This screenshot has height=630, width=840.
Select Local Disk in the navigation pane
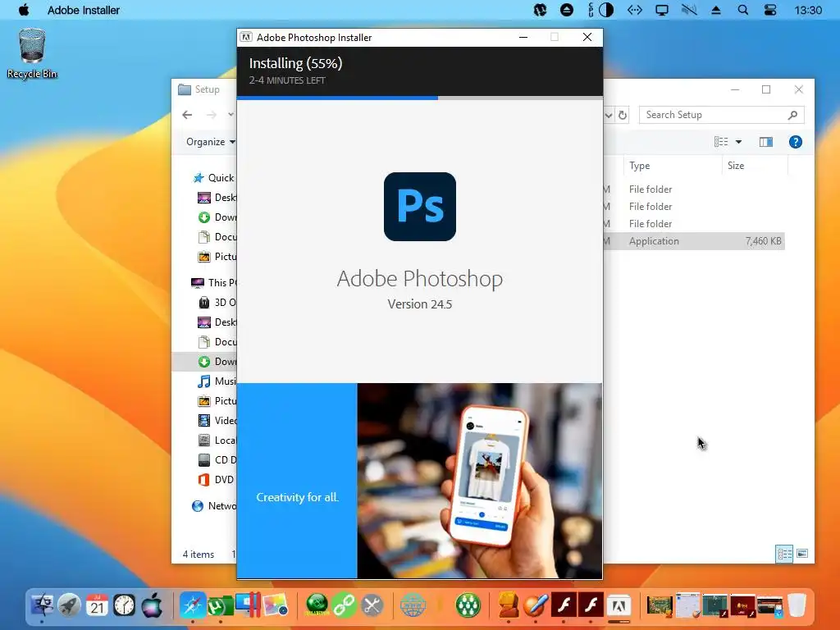[217, 440]
